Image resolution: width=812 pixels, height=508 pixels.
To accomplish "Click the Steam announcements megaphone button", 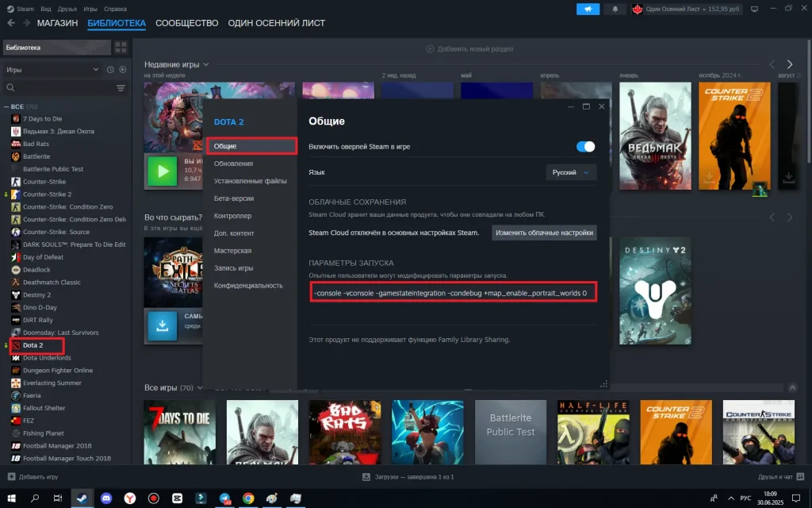I will pos(588,9).
